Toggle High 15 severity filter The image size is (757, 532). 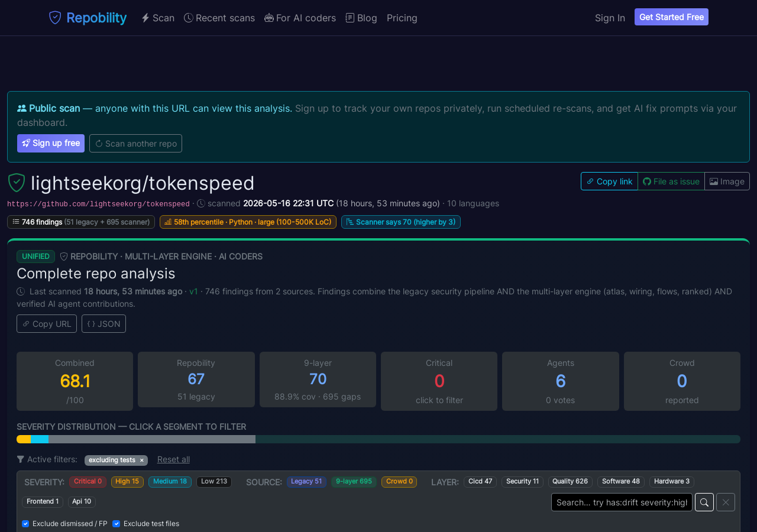coord(127,482)
